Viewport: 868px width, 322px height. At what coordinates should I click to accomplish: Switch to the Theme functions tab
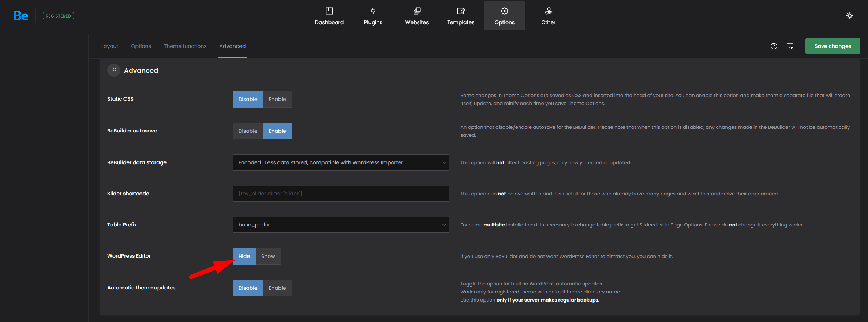[x=185, y=46]
